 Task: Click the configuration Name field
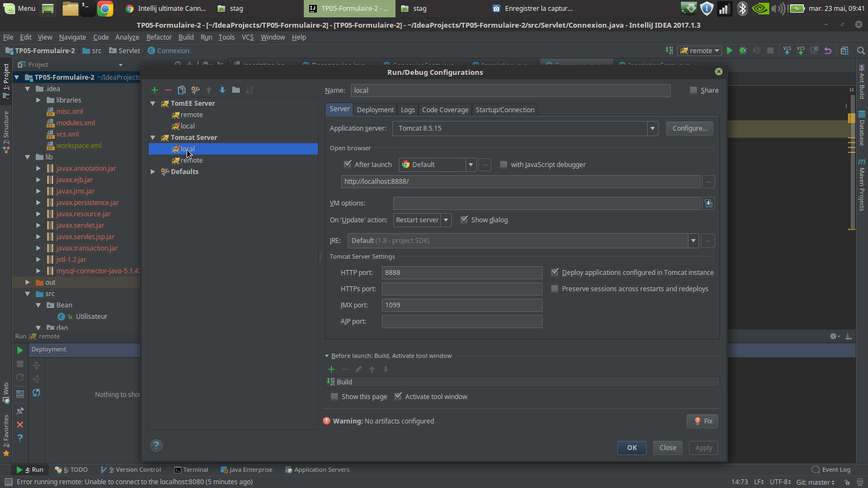click(510, 91)
